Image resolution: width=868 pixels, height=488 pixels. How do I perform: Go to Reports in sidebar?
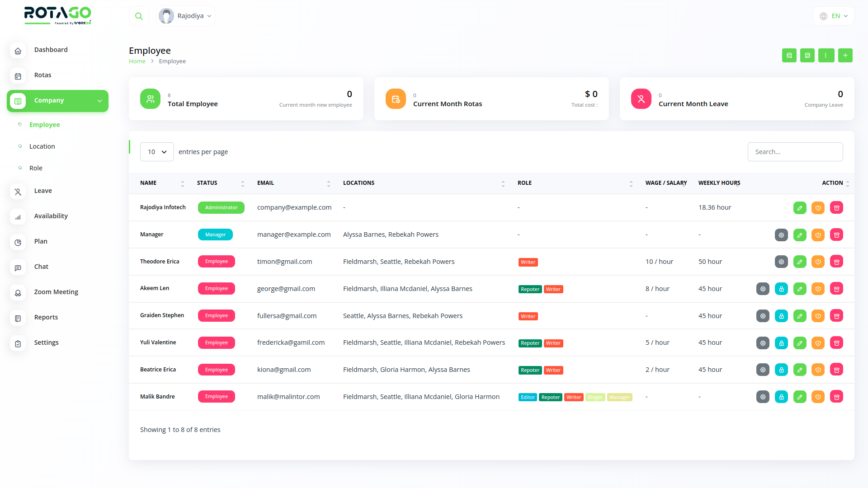[46, 317]
